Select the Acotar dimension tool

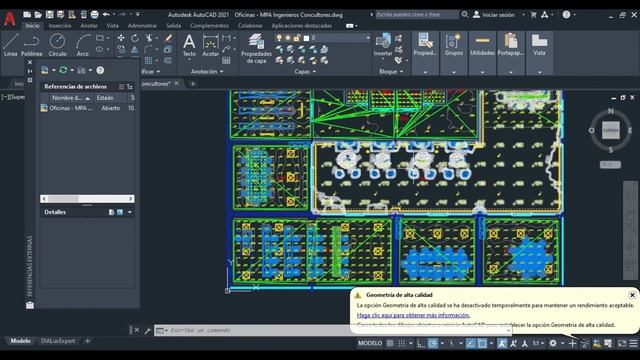pyautogui.click(x=211, y=45)
